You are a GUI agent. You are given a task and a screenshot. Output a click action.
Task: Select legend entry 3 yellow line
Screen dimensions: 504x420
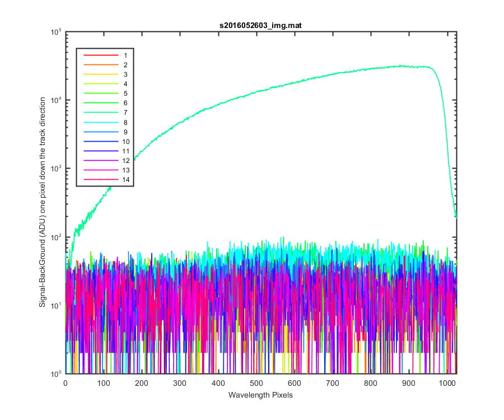point(101,74)
